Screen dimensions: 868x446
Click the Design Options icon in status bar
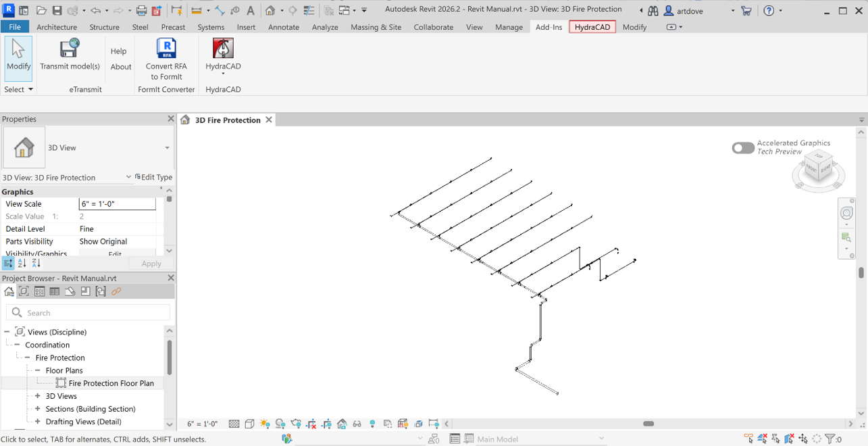pos(455,439)
